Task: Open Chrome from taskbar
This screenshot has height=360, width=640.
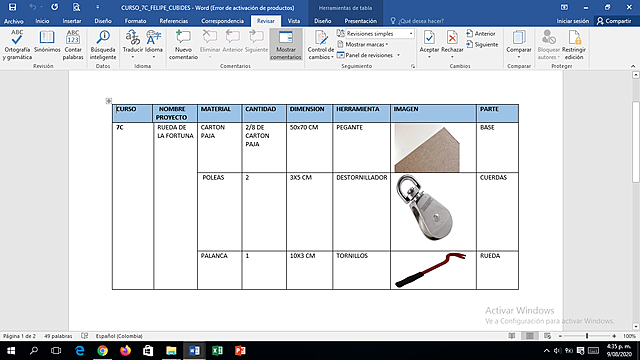Action: [102, 351]
